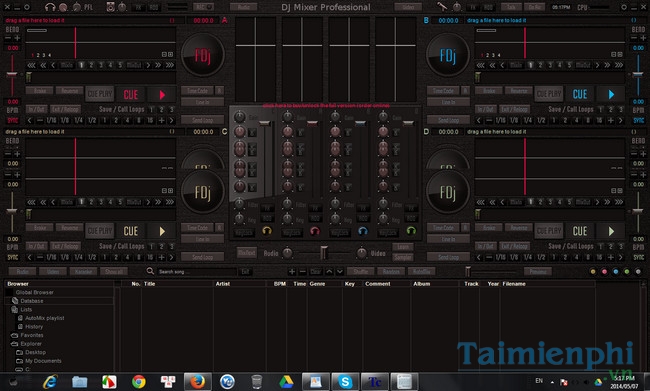Switch to the Audio tab in the top bar
650x391 pixels.
point(244,7)
